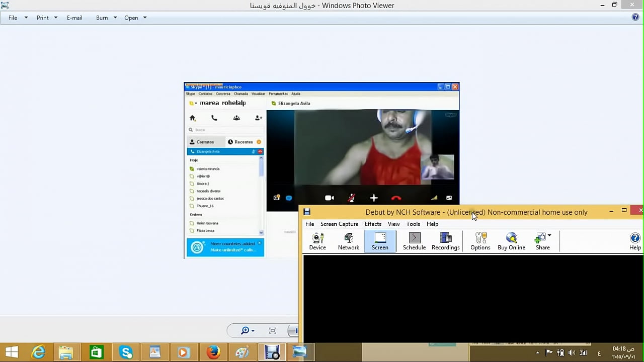Click the E-mail button in Photo Viewer
Image resolution: width=644 pixels, height=362 pixels.
point(74,18)
